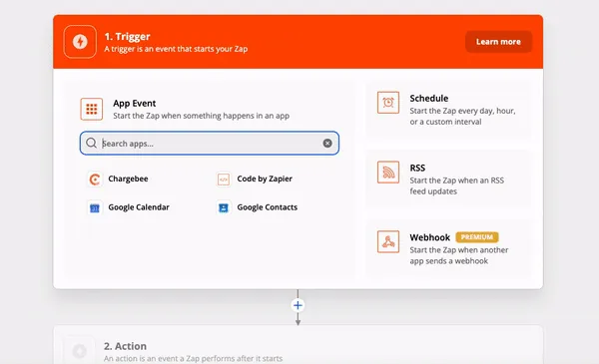Select the Webhook icon
Viewport: 599px width, 364px height.
click(388, 241)
